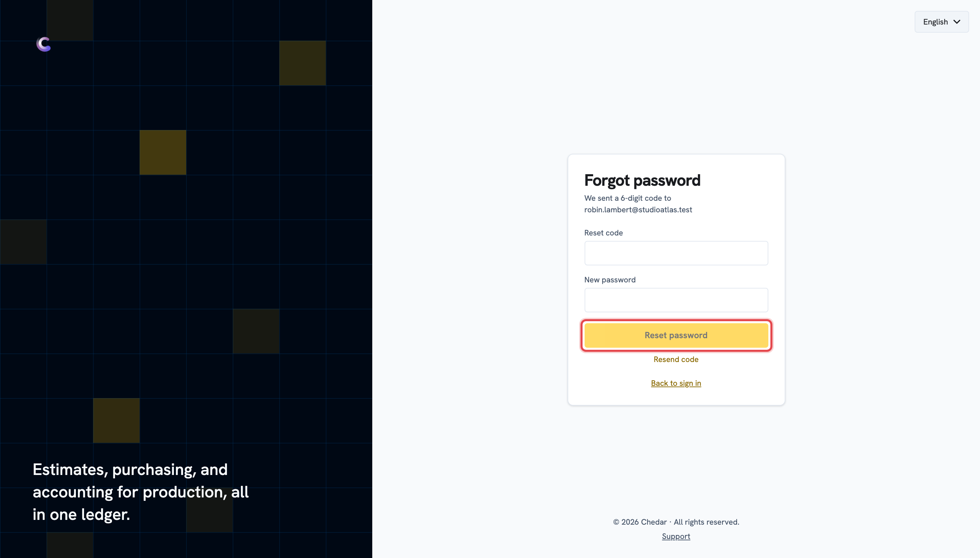Image resolution: width=980 pixels, height=558 pixels.
Task: Click the brightest yellow grid tile
Action: (x=163, y=152)
